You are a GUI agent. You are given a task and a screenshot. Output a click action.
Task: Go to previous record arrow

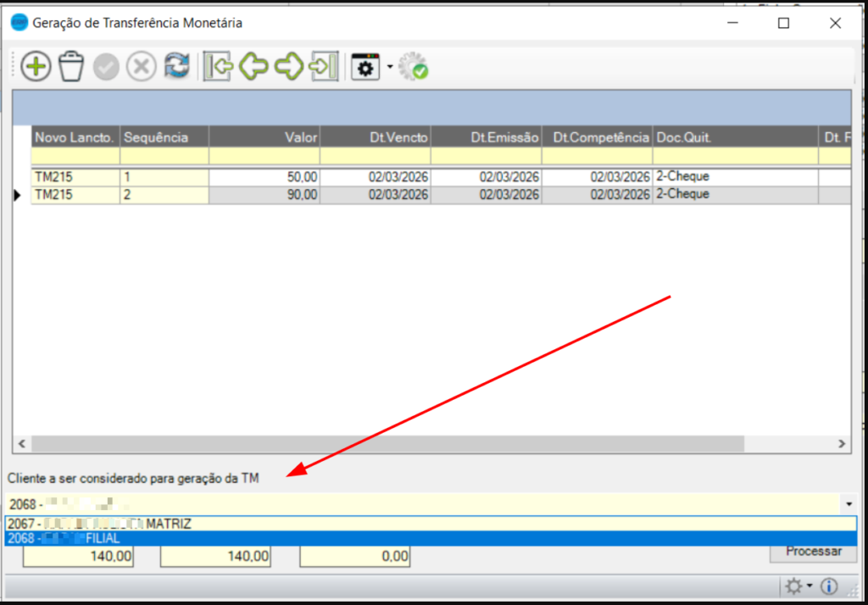253,68
